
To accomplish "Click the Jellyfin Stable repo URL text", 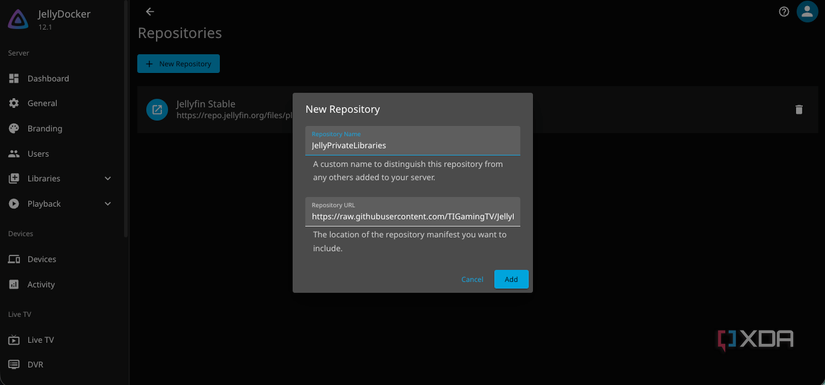I will (x=234, y=115).
